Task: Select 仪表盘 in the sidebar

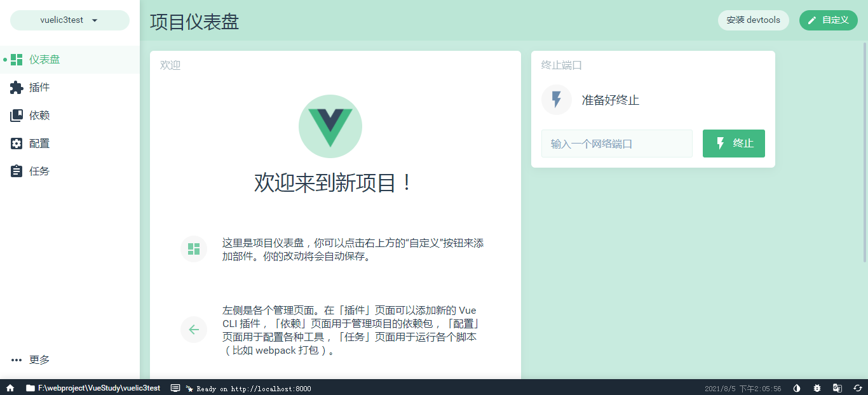Action: [x=44, y=60]
